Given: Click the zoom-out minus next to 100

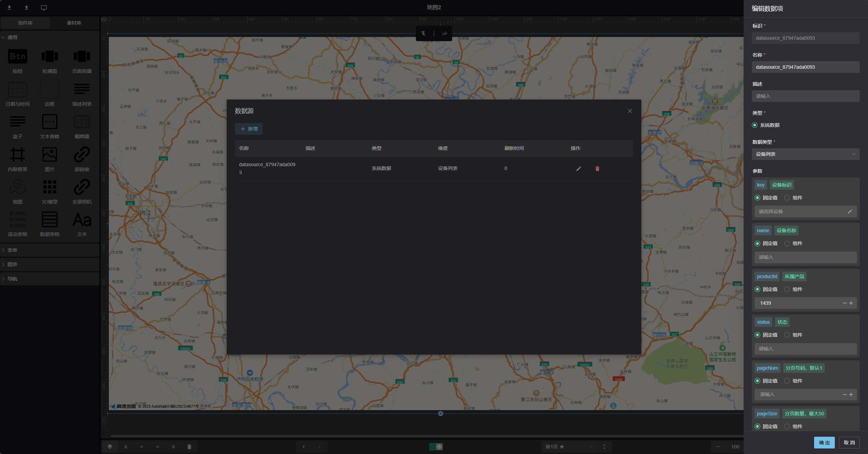Looking at the screenshot, I should point(718,447).
